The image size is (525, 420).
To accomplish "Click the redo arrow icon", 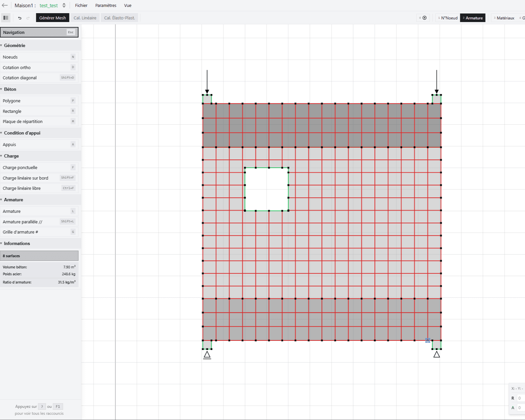I will click(x=28, y=18).
